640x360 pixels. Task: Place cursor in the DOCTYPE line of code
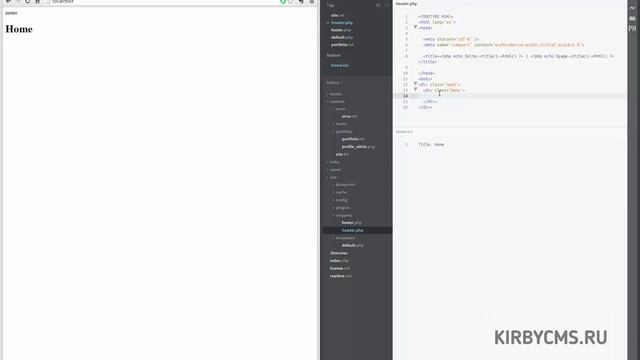click(436, 17)
